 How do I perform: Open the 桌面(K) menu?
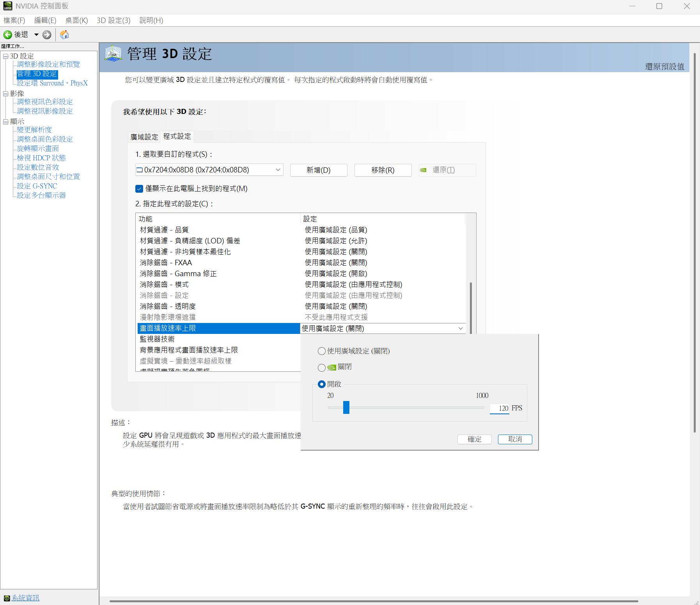[x=76, y=20]
